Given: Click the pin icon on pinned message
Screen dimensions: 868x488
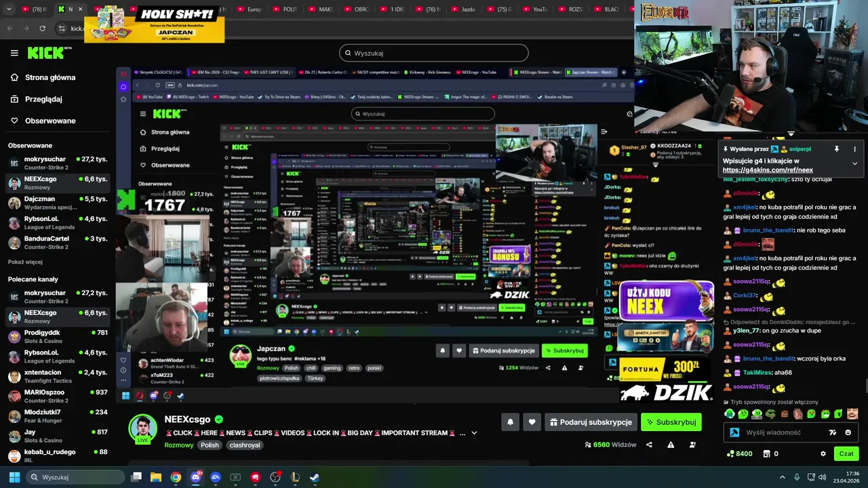Looking at the screenshot, I should point(836,149).
